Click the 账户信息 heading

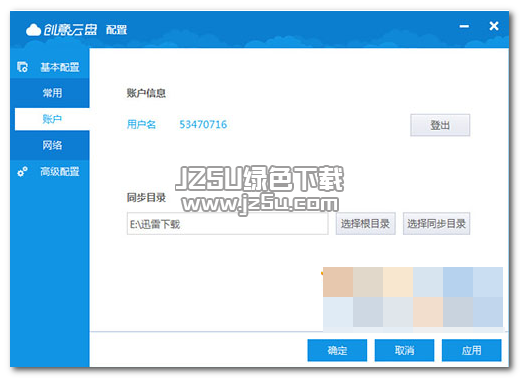(x=146, y=93)
